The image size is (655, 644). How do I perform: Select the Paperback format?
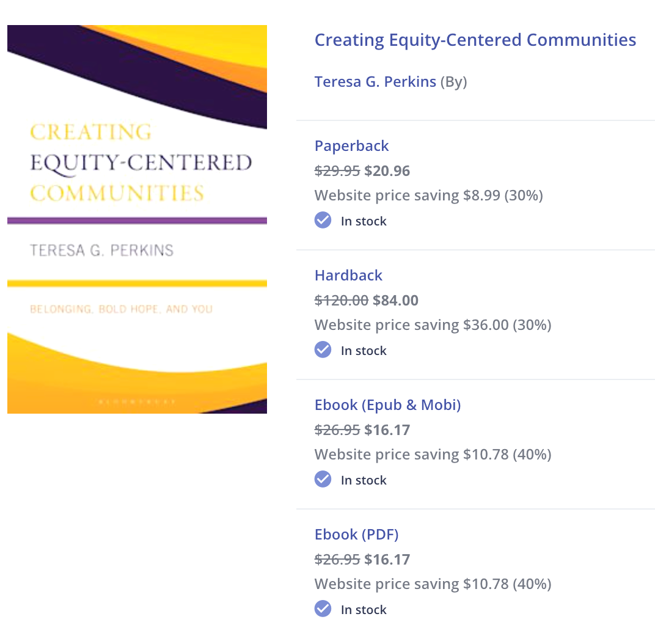pos(351,146)
